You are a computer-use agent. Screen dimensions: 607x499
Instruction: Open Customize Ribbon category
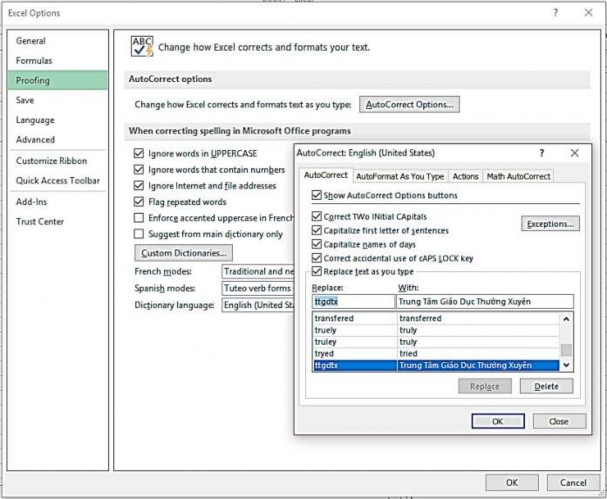click(x=51, y=161)
